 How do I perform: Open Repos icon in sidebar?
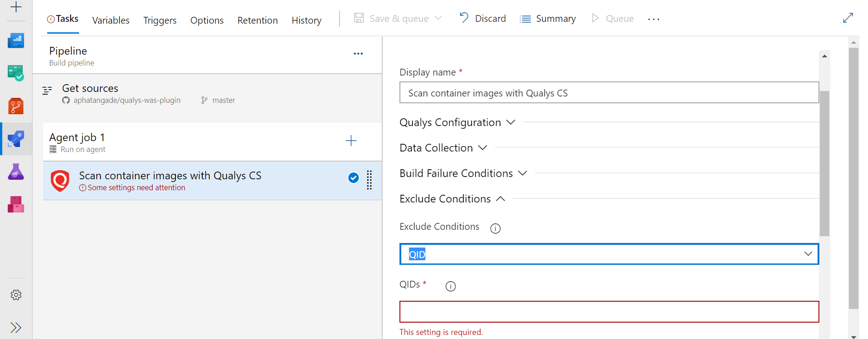click(x=16, y=106)
